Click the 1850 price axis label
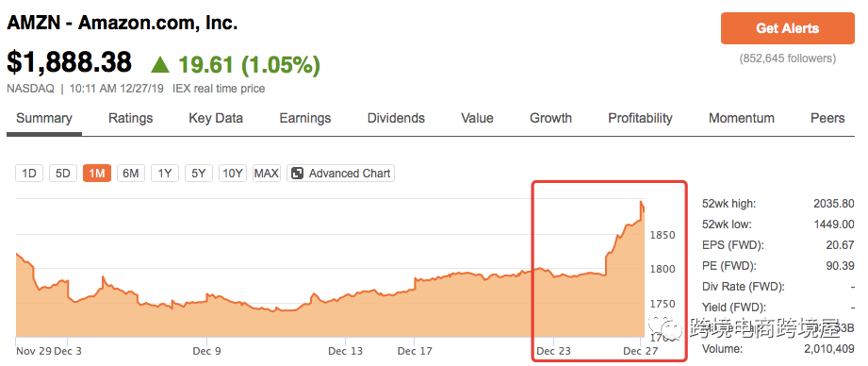Image resolution: width=868 pixels, height=366 pixels. point(662,235)
